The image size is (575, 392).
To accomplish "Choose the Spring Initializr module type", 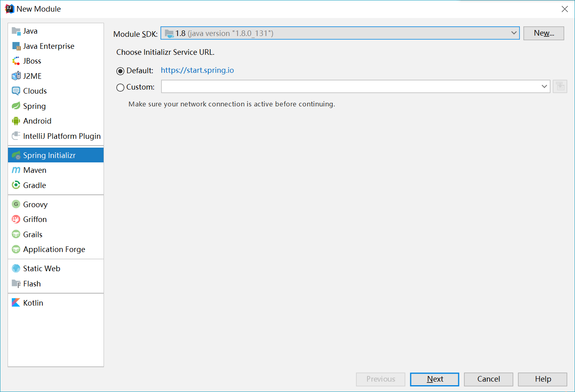I will pyautogui.click(x=56, y=155).
